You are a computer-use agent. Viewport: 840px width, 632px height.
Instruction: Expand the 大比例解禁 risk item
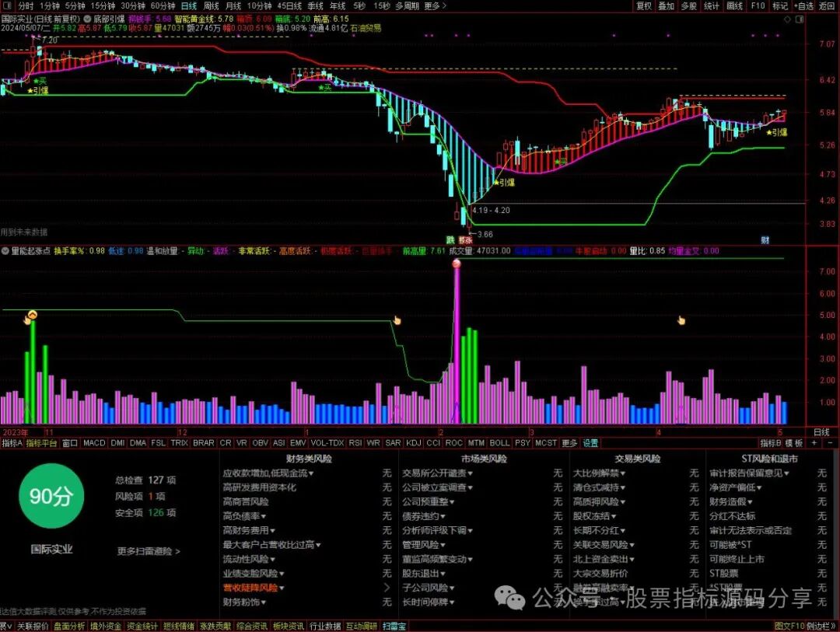click(x=600, y=473)
